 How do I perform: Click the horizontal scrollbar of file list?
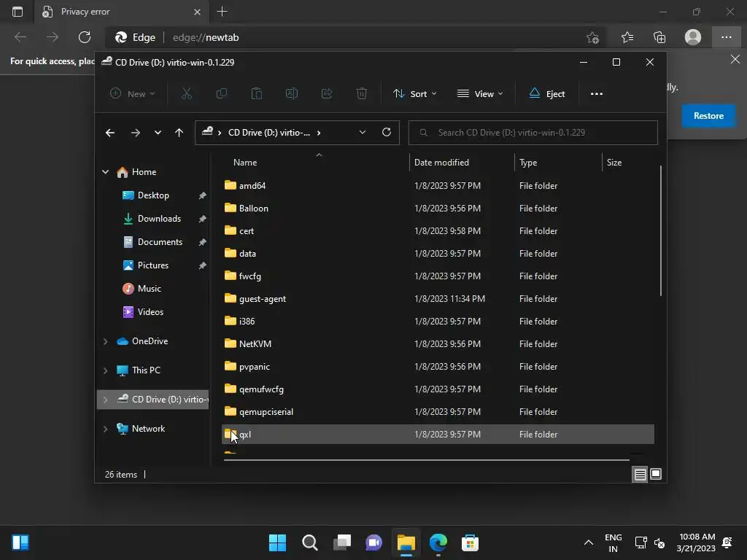pos(426,460)
